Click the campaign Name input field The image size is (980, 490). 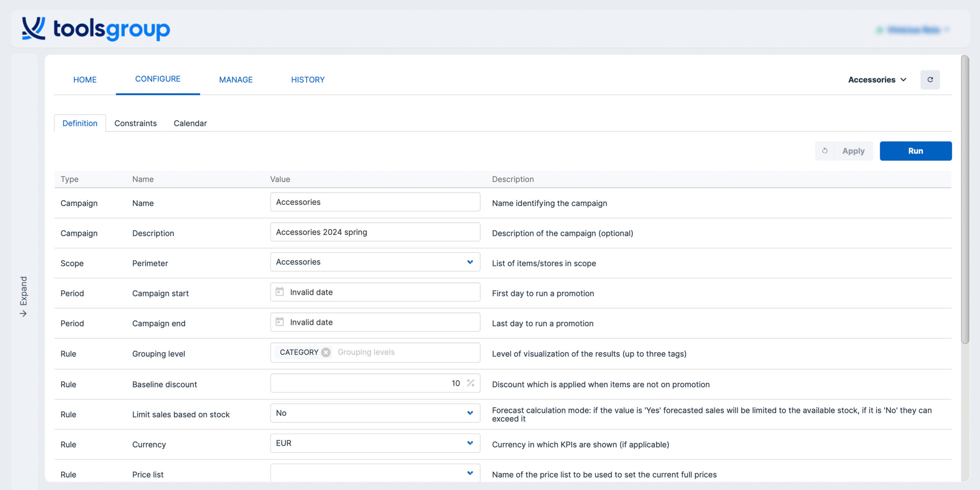(x=375, y=202)
